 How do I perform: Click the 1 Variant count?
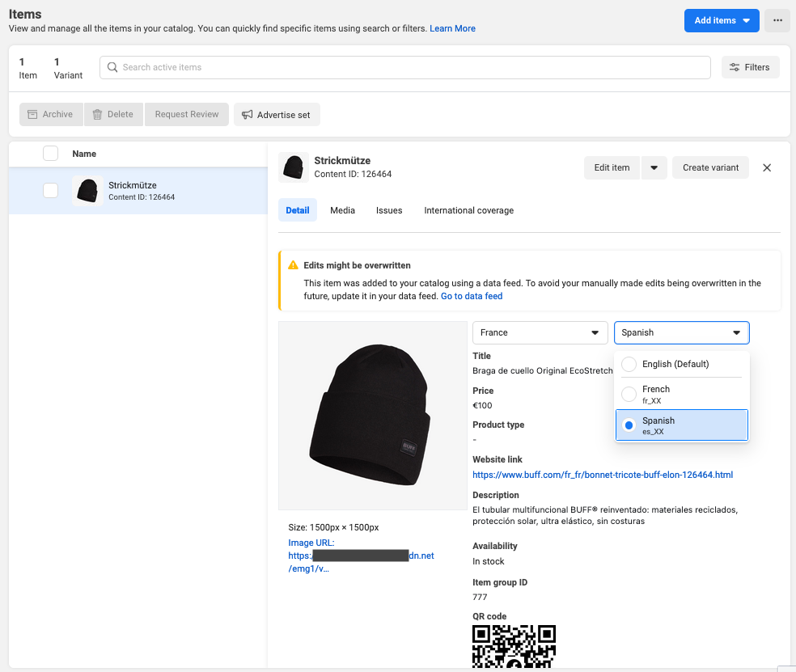pos(68,69)
